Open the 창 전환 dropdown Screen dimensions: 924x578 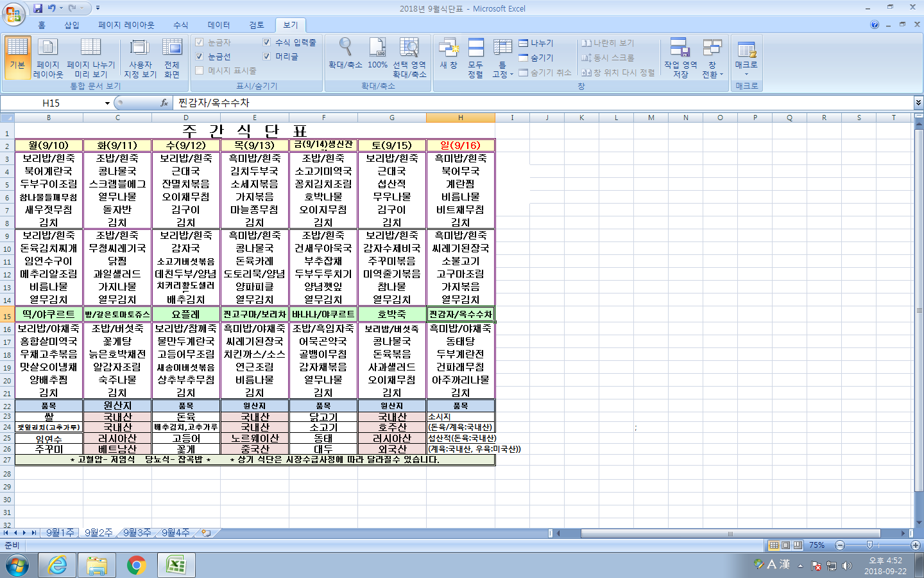[712, 58]
